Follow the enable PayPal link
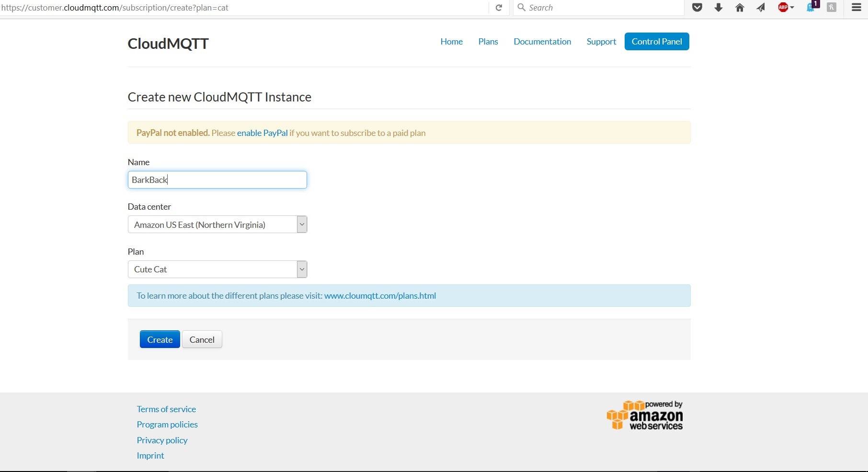This screenshot has width=868, height=472. pyautogui.click(x=263, y=133)
